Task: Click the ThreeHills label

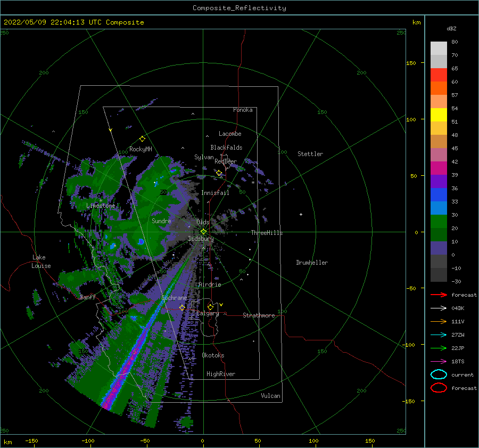Action: coord(267,233)
